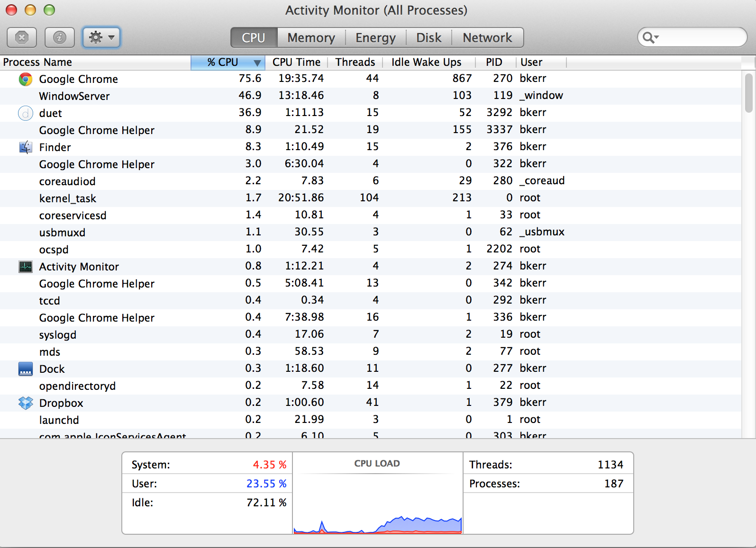
Task: Select the coreservicesd process
Action: point(371,216)
